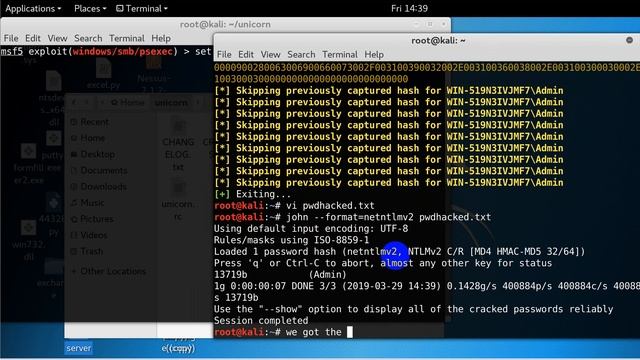Open Terminal menu in ~/unicorn terminal window
This screenshot has width=640, height=360.
127,38
